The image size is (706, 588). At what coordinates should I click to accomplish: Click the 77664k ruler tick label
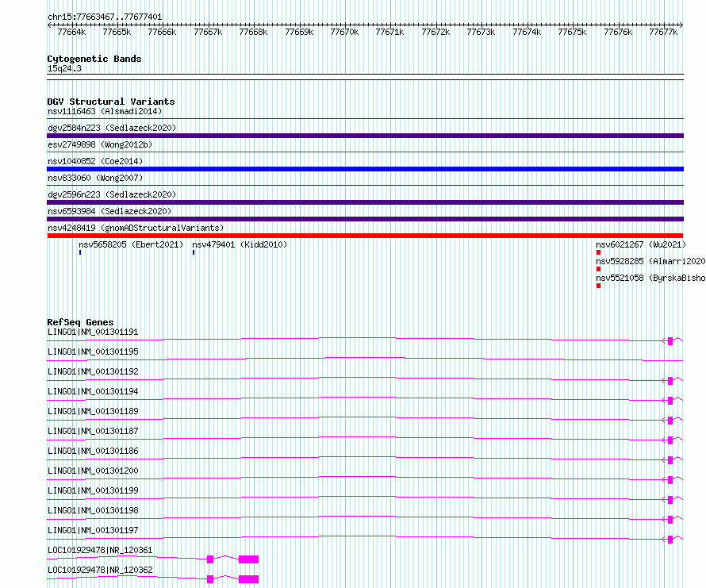coord(71,32)
